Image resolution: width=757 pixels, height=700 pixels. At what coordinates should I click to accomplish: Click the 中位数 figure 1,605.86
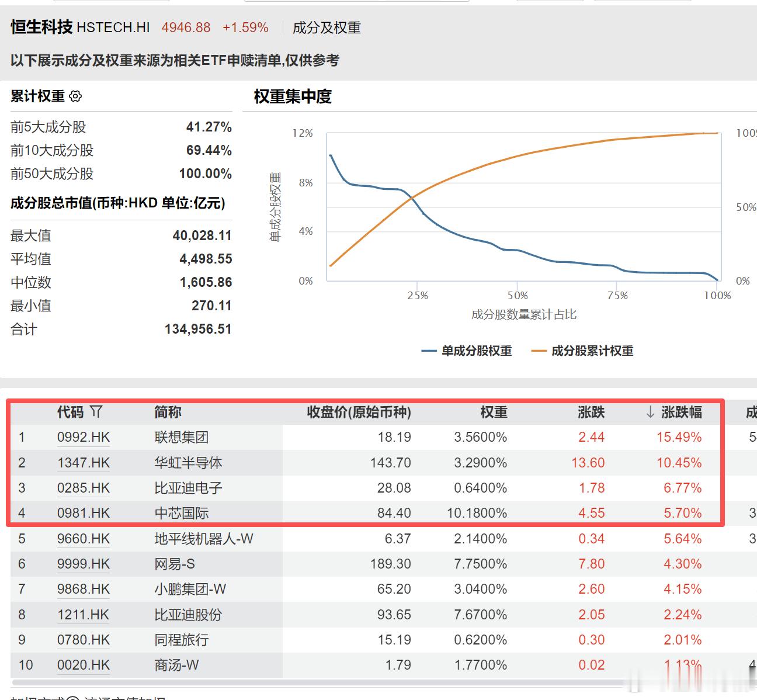point(206,282)
